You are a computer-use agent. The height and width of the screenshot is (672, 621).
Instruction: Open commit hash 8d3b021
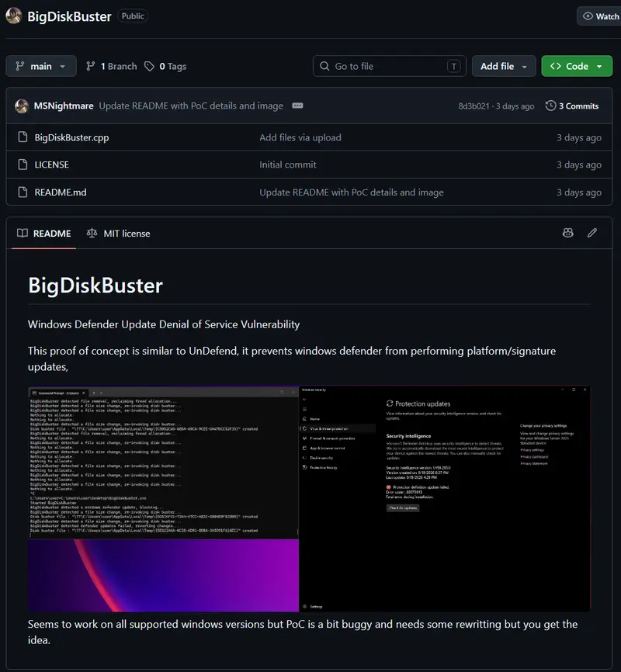click(474, 106)
